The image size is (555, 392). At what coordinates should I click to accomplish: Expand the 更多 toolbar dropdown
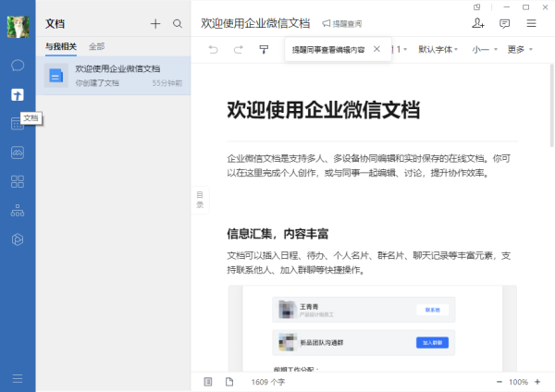point(520,49)
